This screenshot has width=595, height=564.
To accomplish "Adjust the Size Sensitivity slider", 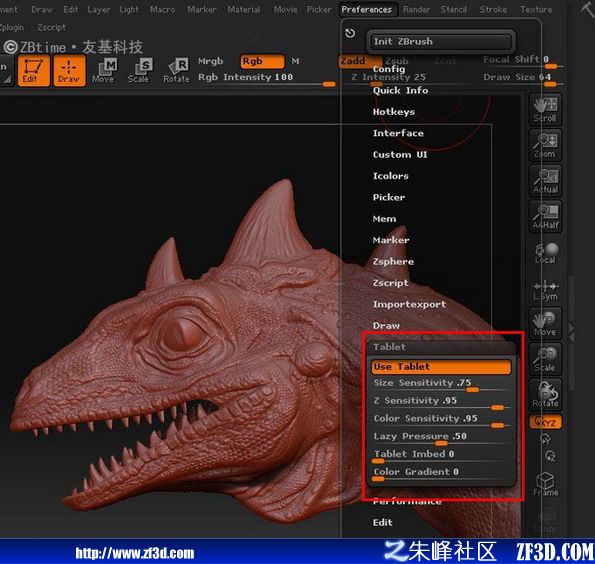I will tap(441, 384).
